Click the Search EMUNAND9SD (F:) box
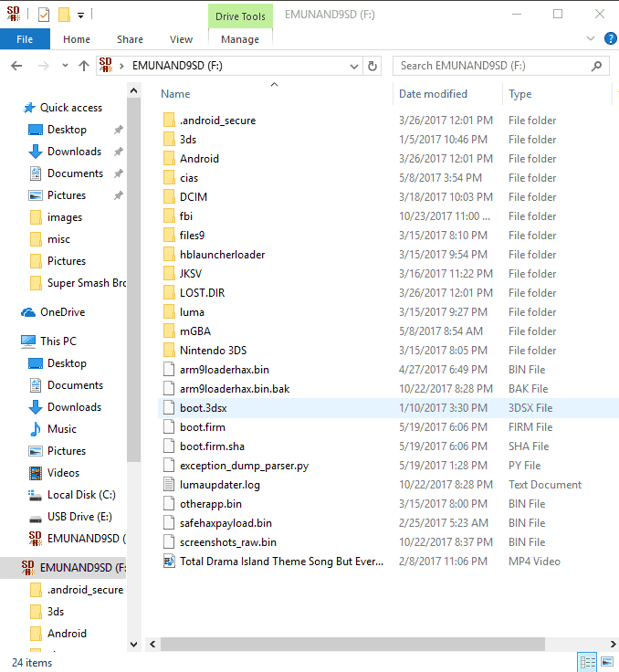Image resolution: width=619 pixels, height=672 pixels. (500, 66)
